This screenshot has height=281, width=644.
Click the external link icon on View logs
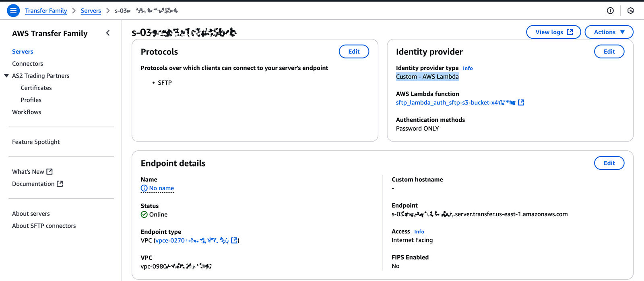click(569, 31)
